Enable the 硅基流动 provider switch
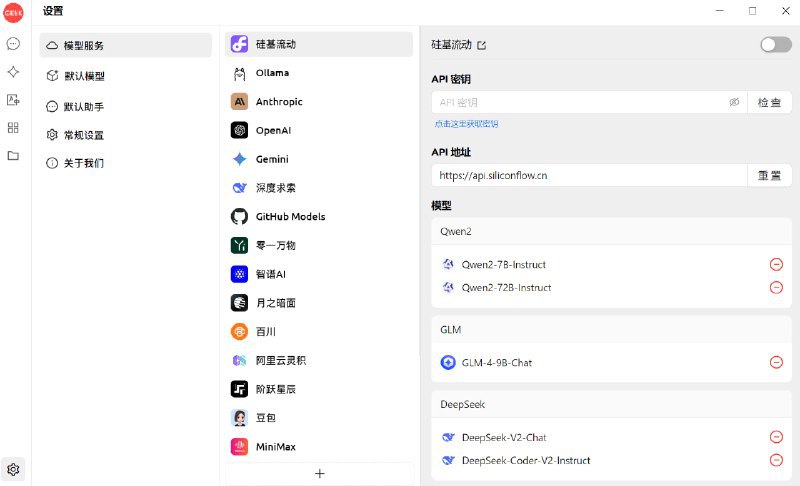800x486 pixels. (775, 44)
